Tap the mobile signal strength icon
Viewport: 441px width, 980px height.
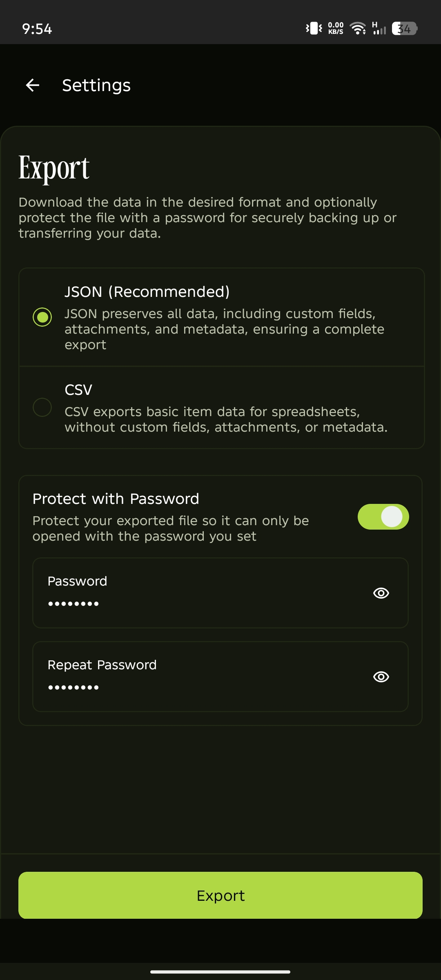coord(379,29)
